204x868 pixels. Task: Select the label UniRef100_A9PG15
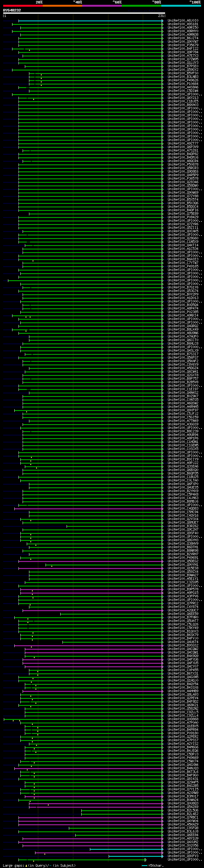click(x=183, y=593)
